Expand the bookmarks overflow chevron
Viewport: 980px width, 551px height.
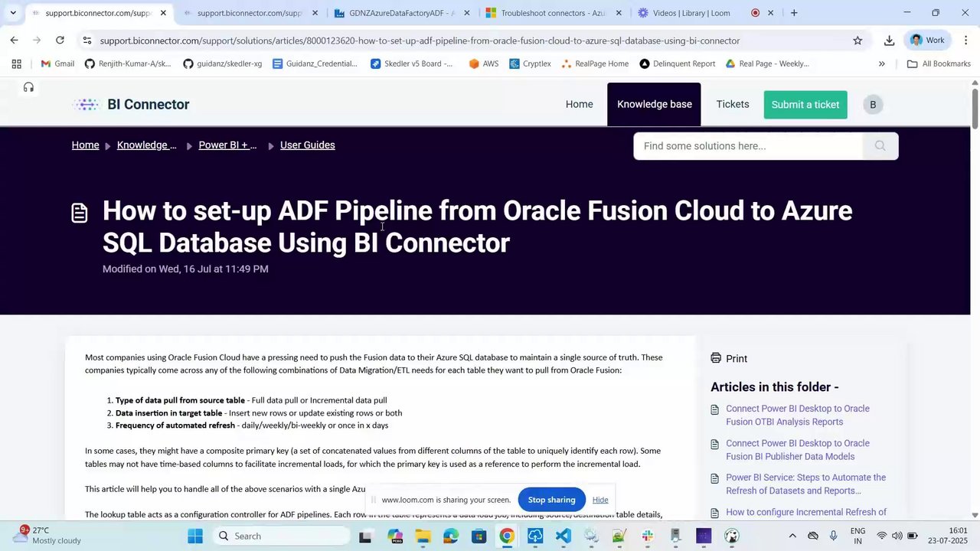pyautogui.click(x=881, y=64)
